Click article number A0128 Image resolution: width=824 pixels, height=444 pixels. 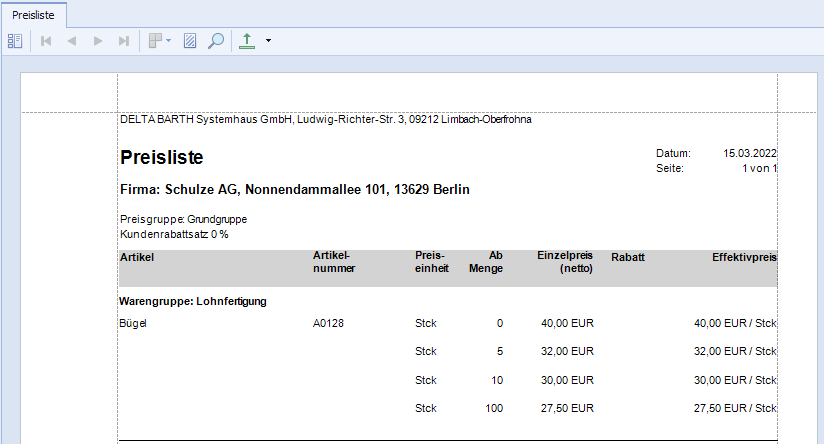click(x=329, y=323)
